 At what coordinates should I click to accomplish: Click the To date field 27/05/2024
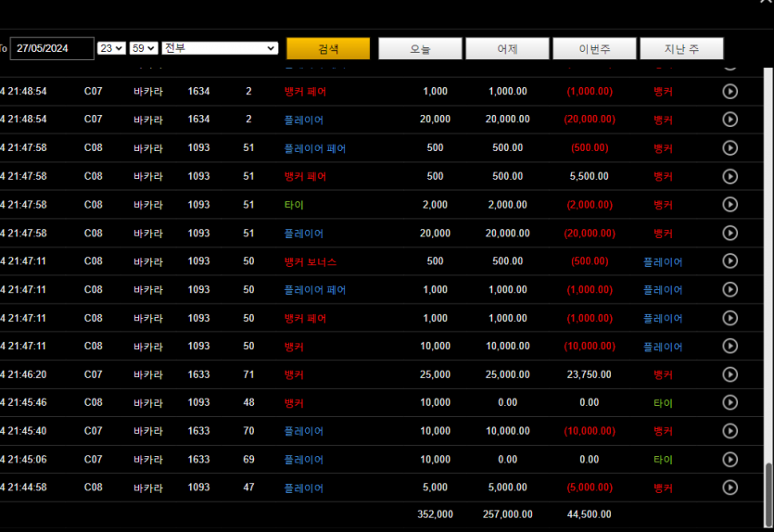coord(52,48)
